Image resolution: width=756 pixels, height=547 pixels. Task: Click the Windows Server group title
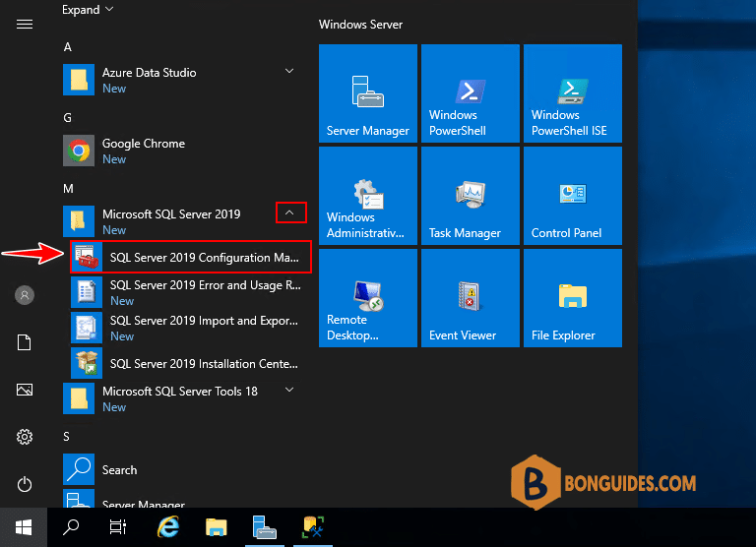(360, 25)
